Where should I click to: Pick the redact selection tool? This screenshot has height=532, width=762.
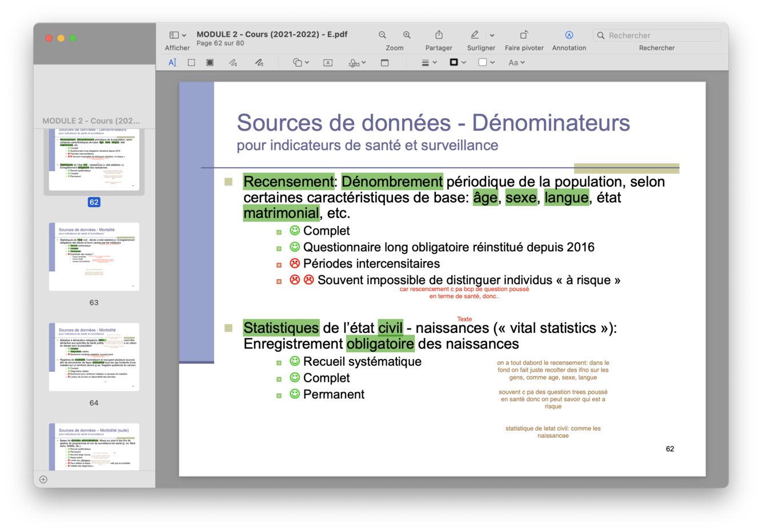click(210, 63)
